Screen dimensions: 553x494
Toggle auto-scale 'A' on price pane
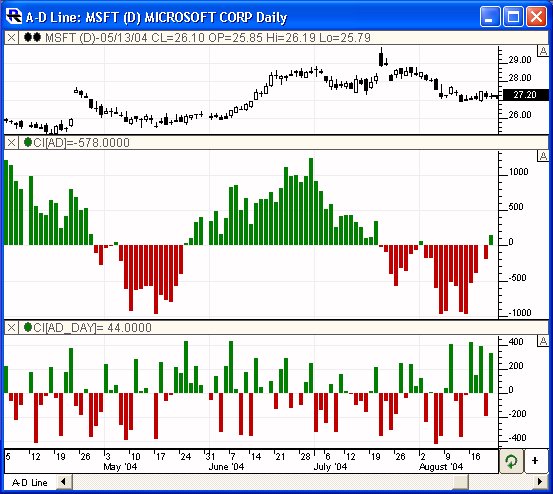(x=543, y=51)
